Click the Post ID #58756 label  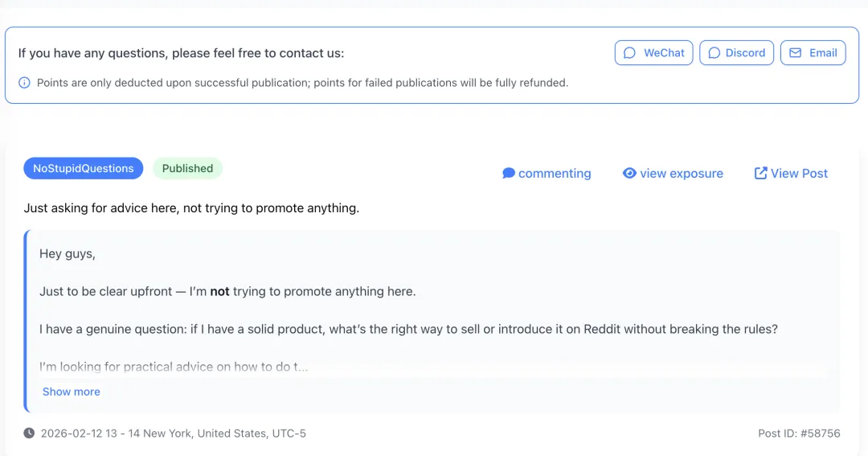pyautogui.click(x=799, y=433)
